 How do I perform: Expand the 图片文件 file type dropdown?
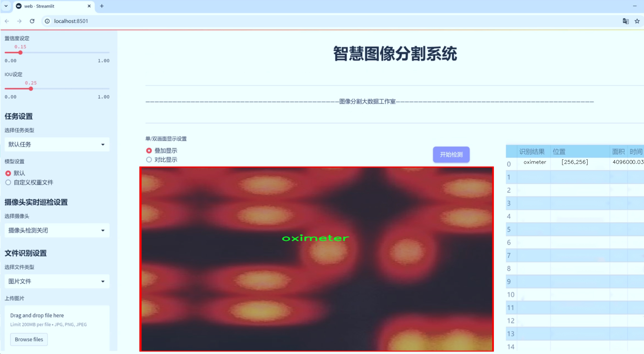(x=57, y=281)
